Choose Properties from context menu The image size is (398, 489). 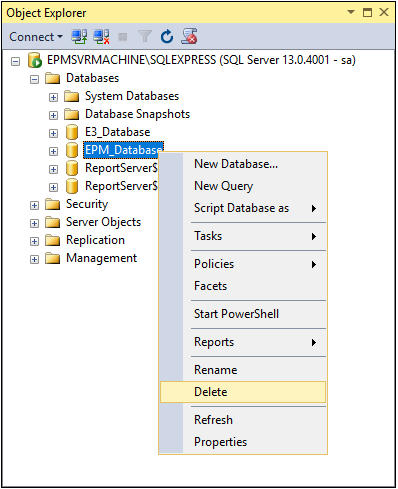tap(243, 442)
